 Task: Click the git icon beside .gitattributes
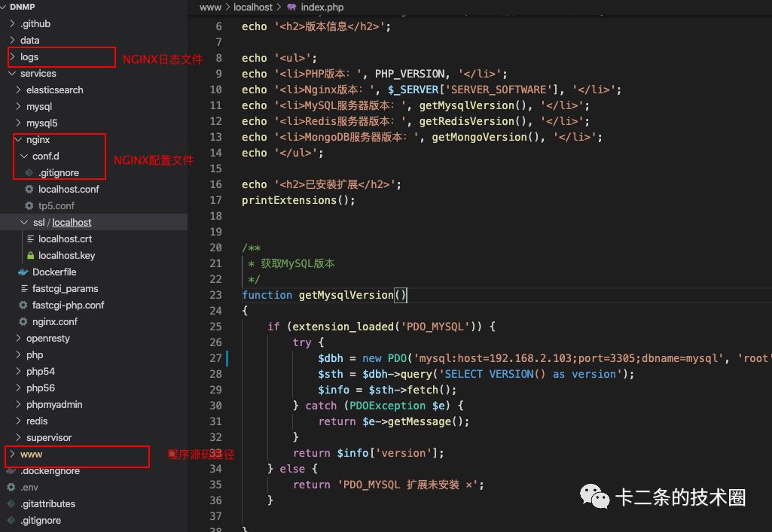tap(11, 504)
